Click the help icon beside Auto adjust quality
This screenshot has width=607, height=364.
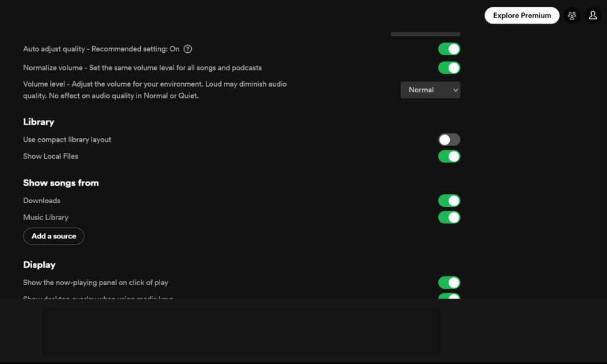coord(188,49)
